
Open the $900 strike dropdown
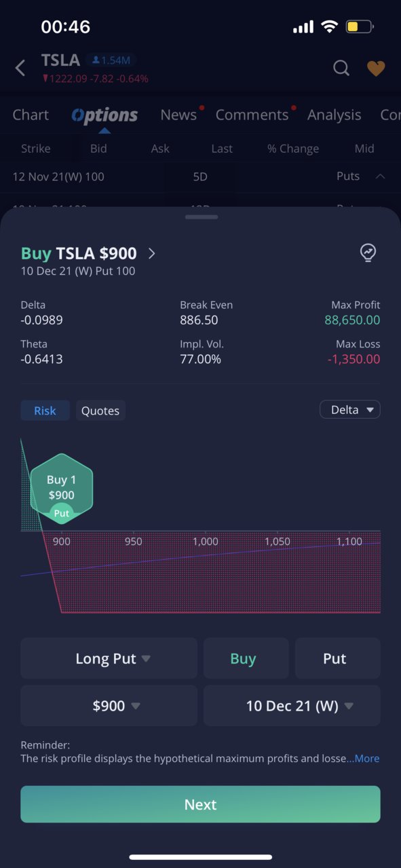coord(109,706)
